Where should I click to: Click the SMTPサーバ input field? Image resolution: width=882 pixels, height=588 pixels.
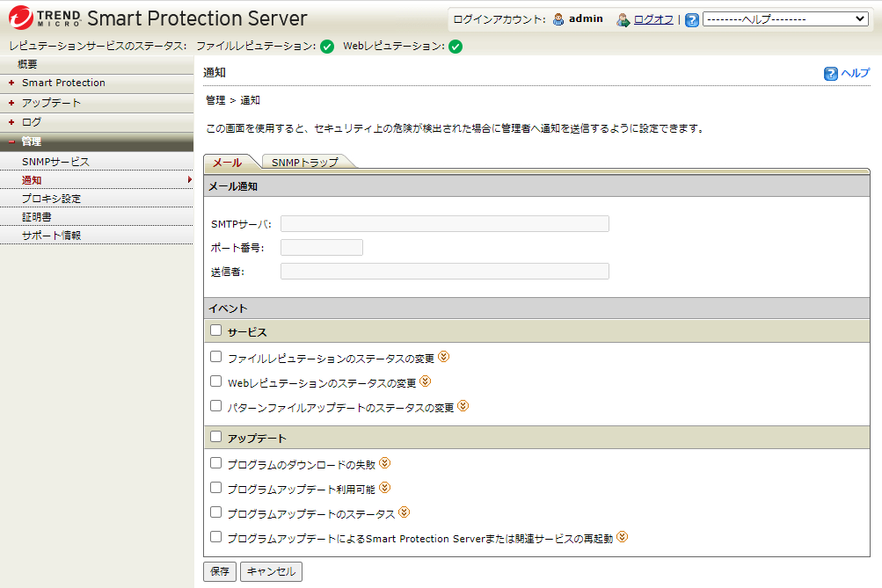point(444,224)
